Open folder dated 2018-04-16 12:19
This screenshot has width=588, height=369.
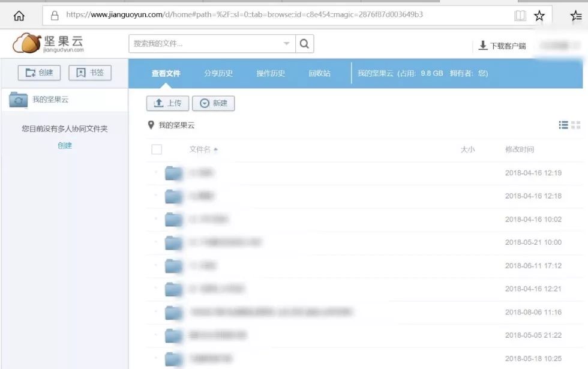coord(174,173)
